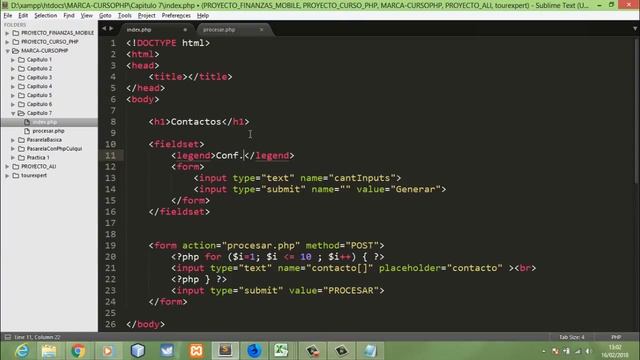Open the Tools menu

(124, 16)
